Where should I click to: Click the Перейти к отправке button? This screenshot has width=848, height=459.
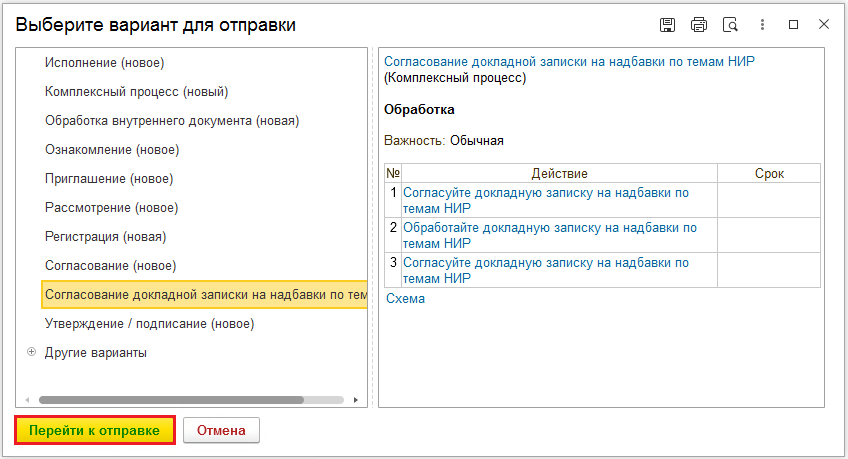(95, 430)
